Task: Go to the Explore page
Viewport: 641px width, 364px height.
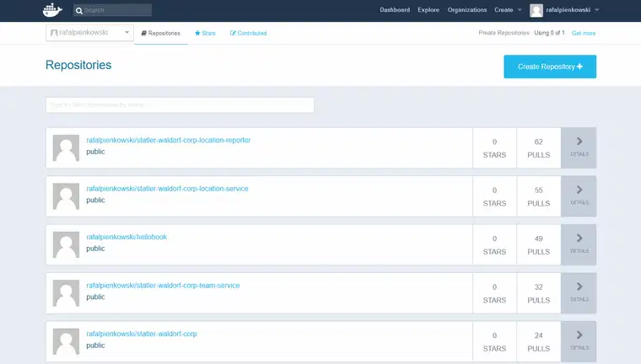Action: [428, 10]
